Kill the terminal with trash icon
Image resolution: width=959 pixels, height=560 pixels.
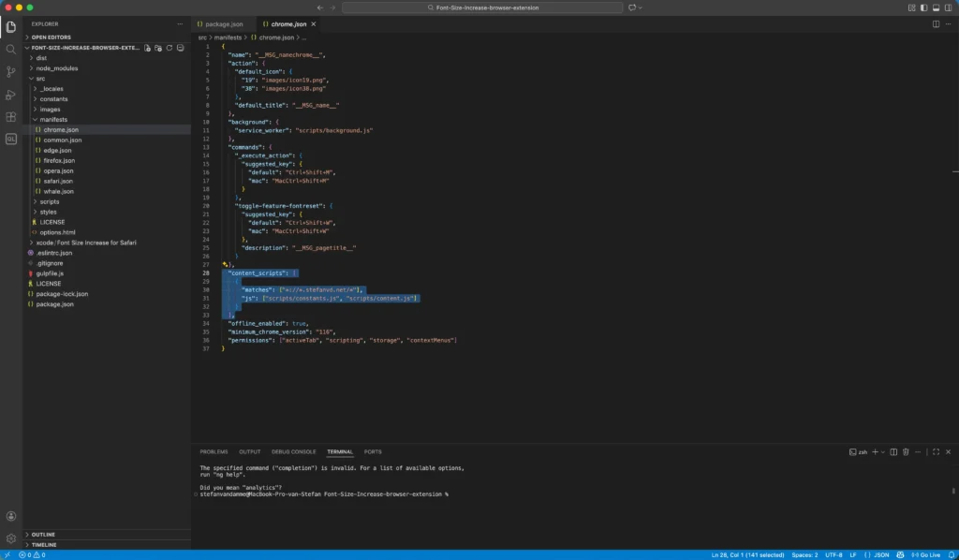pos(906,451)
